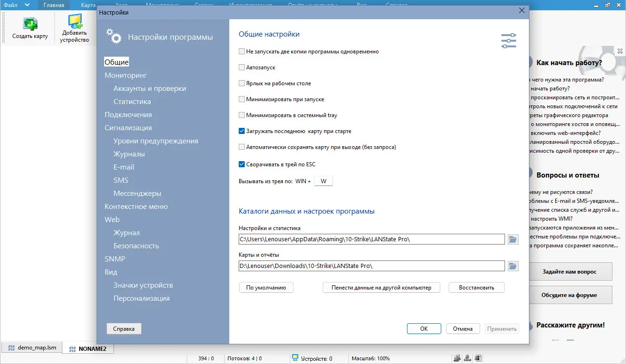Browse folder for settings and statistics path
Image resolution: width=626 pixels, height=364 pixels.
[513, 239]
